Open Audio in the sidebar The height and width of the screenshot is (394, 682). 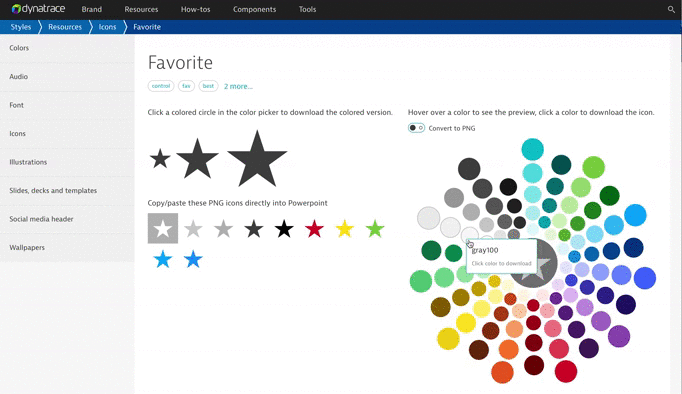[67, 77]
